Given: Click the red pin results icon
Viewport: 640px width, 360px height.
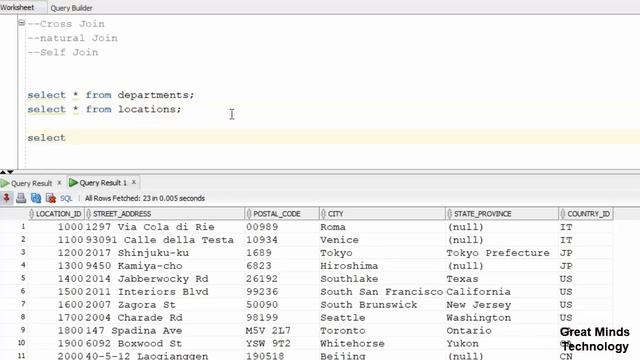Looking at the screenshot, I should 7,198.
